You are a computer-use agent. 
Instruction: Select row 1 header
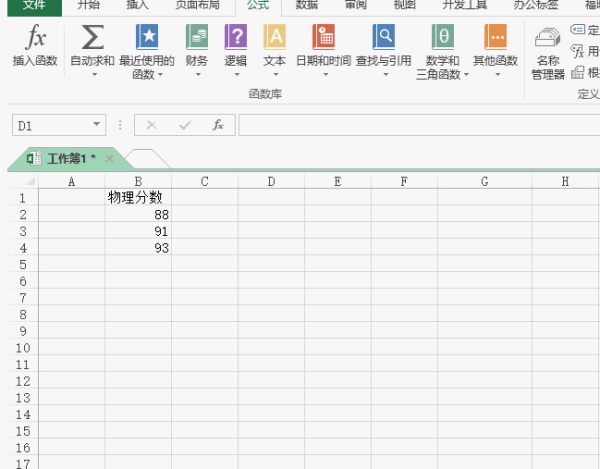tap(23, 198)
